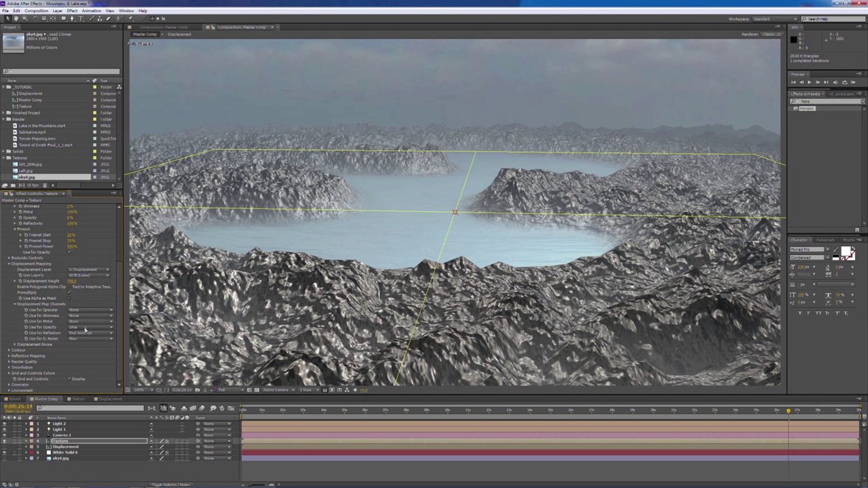The height and width of the screenshot is (488, 868).
Task: Select dirt_2048.jpg in Project panel
Action: click(x=30, y=164)
